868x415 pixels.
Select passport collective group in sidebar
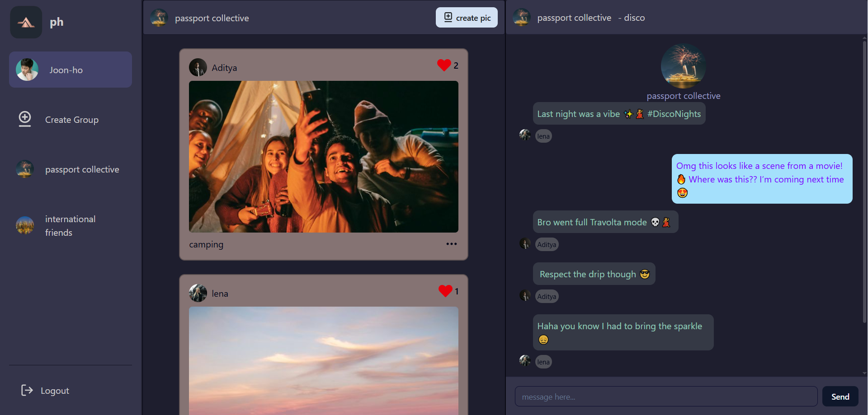pyautogui.click(x=71, y=169)
